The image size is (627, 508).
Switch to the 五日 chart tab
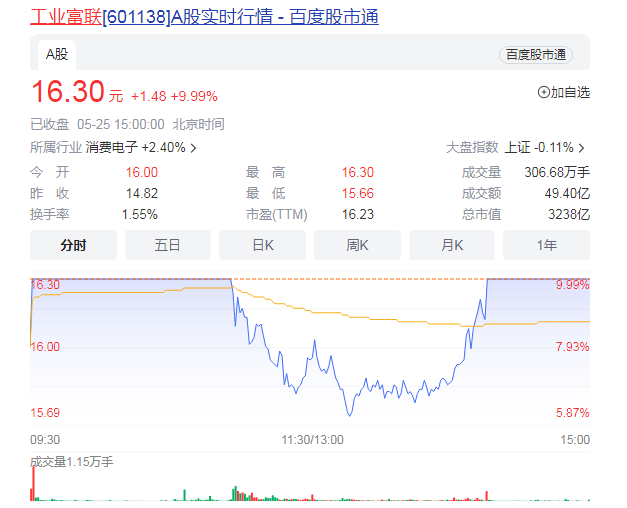[x=168, y=245]
